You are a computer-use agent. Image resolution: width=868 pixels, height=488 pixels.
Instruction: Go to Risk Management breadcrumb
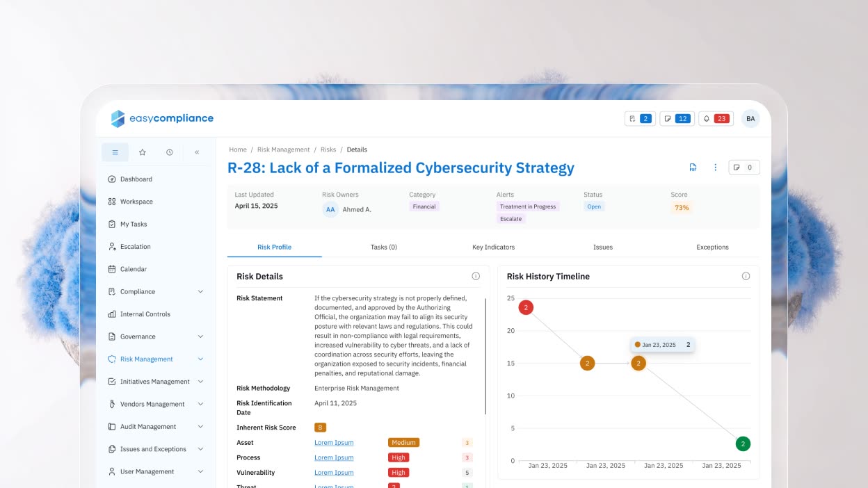[283, 149]
